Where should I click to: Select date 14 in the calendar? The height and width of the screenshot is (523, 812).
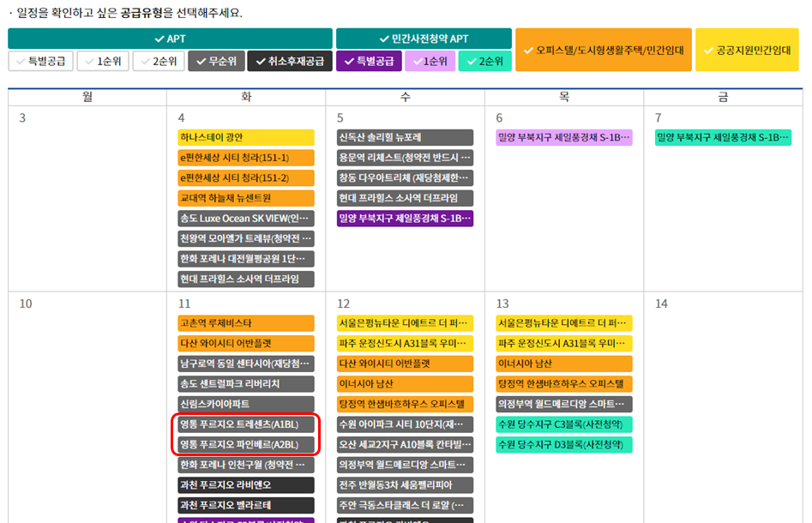pos(661,304)
